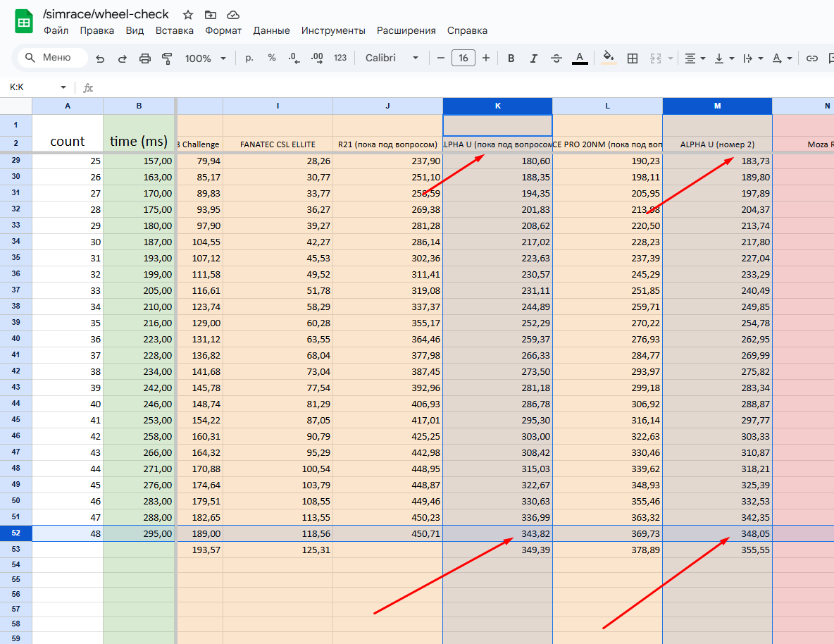The image size is (834, 644).
Task: Undo the last action
Action: tap(100, 58)
